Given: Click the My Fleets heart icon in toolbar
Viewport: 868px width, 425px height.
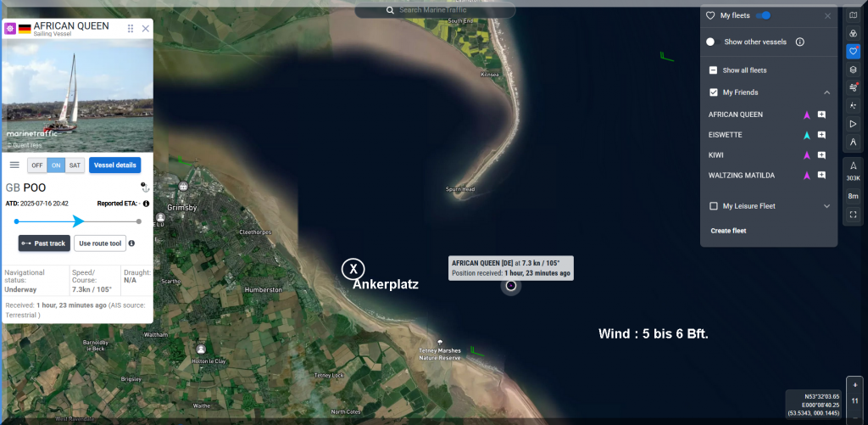Looking at the screenshot, I should tap(853, 51).
